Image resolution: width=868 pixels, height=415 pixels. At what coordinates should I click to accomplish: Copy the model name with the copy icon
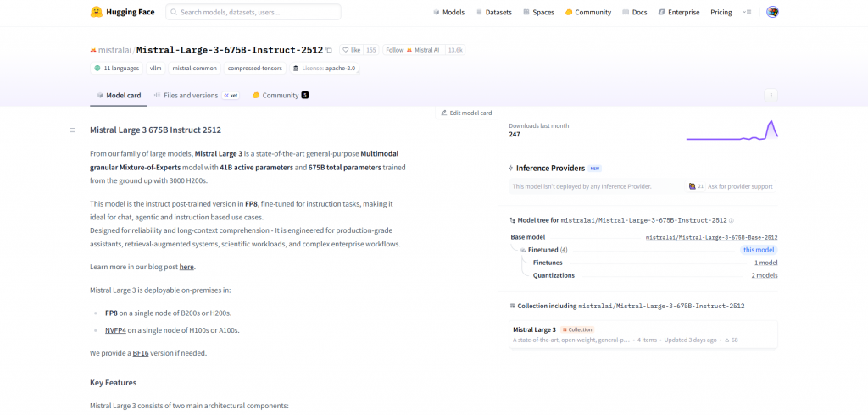329,50
